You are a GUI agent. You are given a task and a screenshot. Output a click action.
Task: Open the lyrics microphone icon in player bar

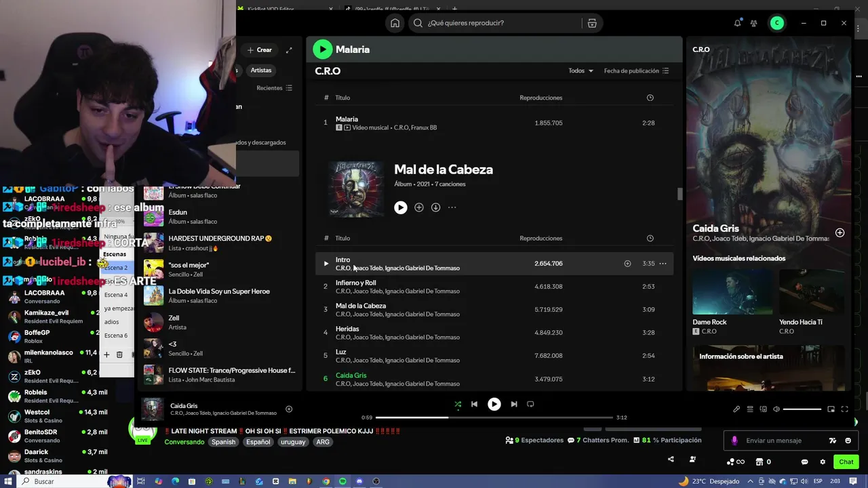(736, 409)
